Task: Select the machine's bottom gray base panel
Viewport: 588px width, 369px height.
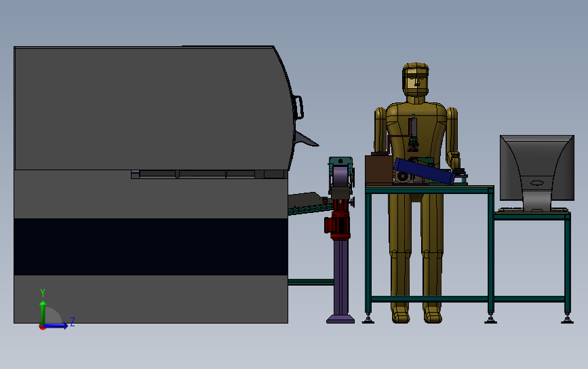Action: [x=151, y=299]
